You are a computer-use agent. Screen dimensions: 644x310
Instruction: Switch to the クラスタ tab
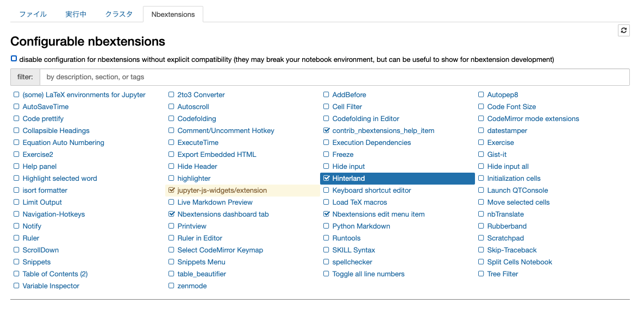click(x=119, y=15)
